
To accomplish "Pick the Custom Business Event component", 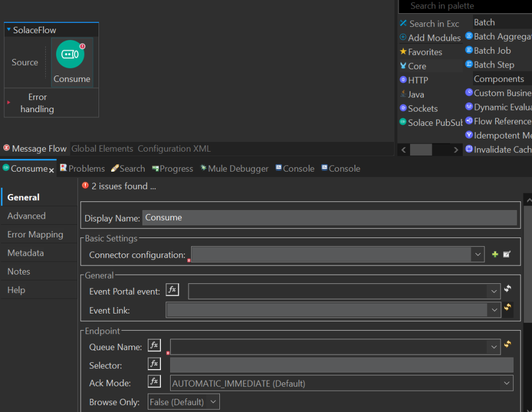I will tap(498, 93).
